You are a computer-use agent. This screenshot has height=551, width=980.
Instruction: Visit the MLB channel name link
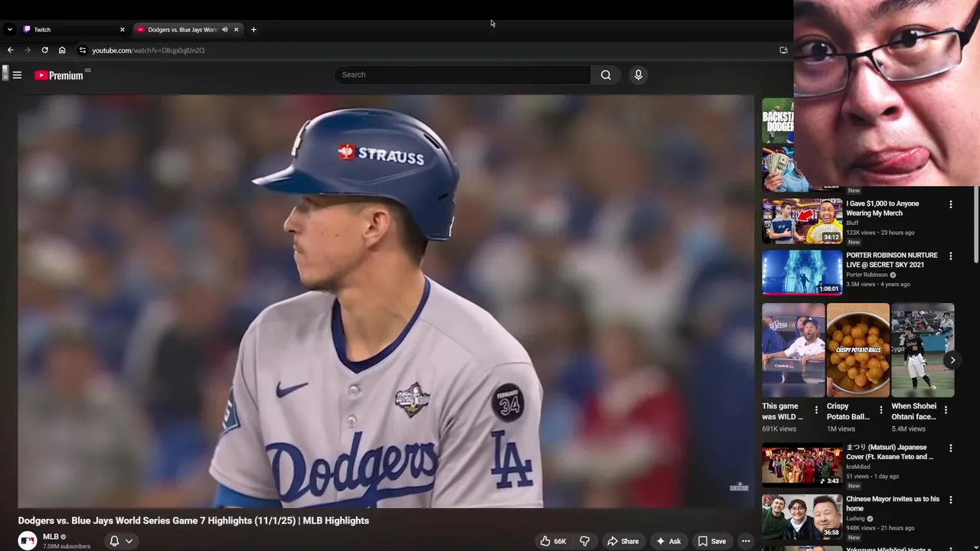pyautogui.click(x=51, y=536)
